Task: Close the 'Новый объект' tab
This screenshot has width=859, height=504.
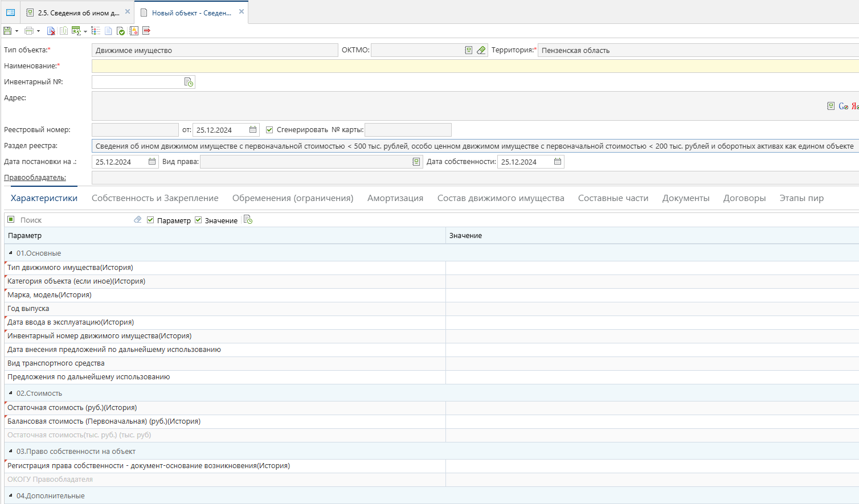Action: (x=242, y=11)
